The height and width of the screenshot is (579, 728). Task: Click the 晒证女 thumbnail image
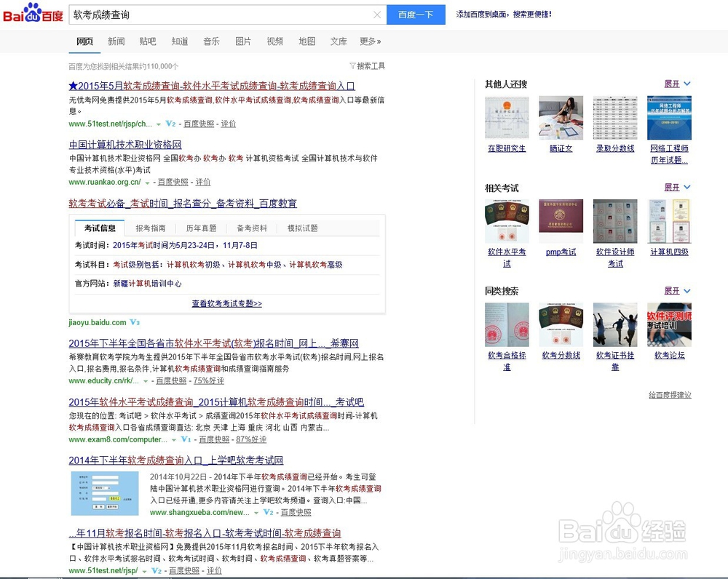[x=561, y=118]
